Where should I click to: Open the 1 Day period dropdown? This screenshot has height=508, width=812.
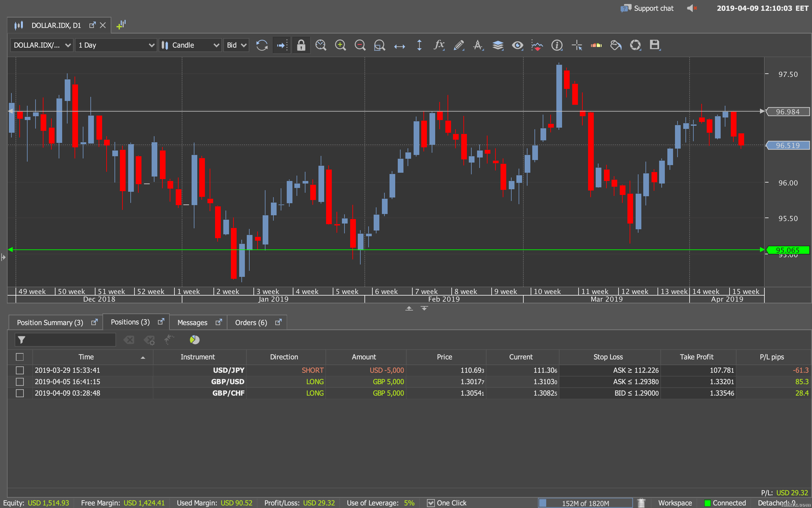click(116, 45)
